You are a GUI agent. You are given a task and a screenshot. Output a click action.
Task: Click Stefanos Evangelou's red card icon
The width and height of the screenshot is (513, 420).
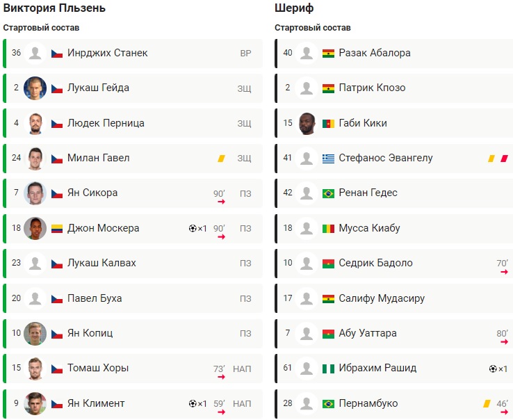click(504, 159)
